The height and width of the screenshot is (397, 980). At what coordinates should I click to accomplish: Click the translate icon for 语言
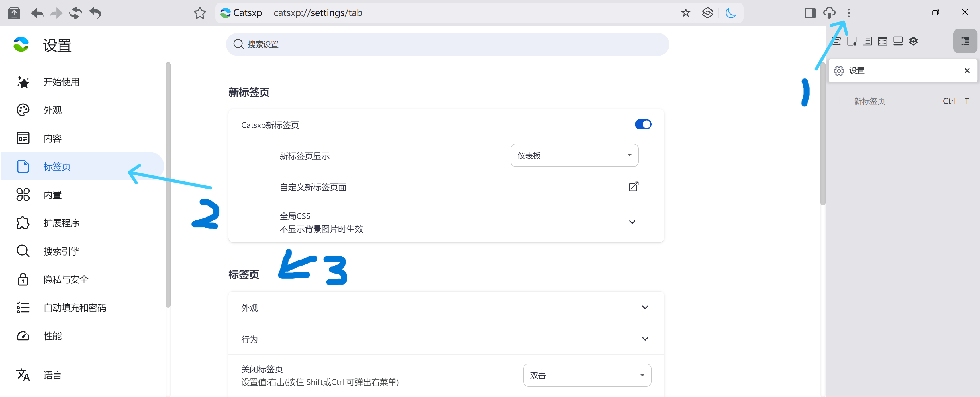[x=23, y=375]
